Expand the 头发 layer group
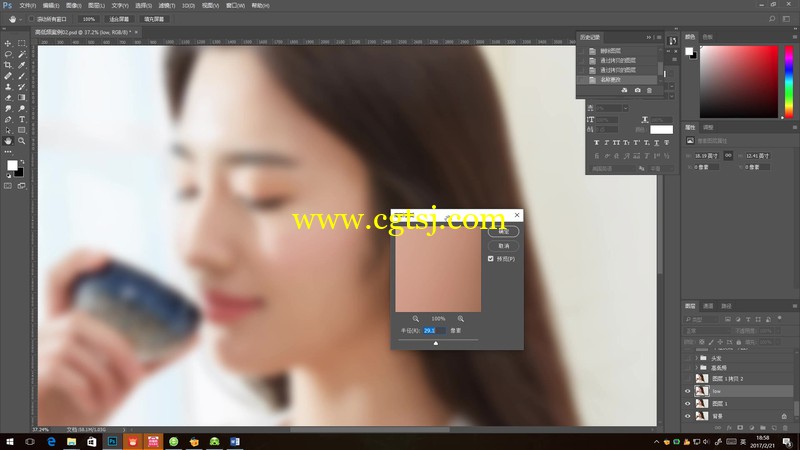The width and height of the screenshot is (800, 450). point(696,358)
